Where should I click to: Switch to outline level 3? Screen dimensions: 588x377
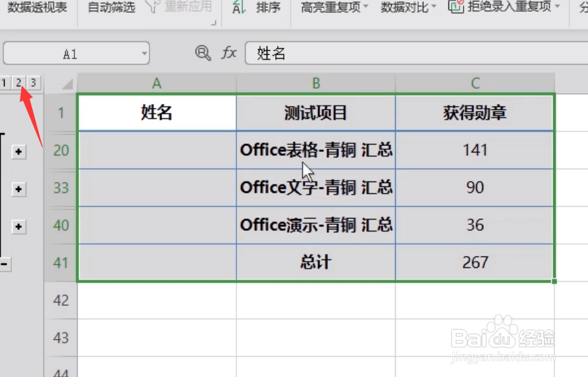34,83
